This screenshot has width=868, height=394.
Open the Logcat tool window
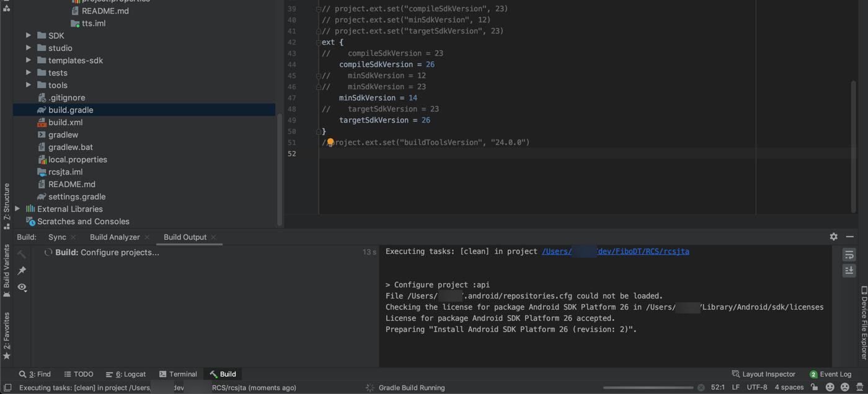click(x=126, y=374)
